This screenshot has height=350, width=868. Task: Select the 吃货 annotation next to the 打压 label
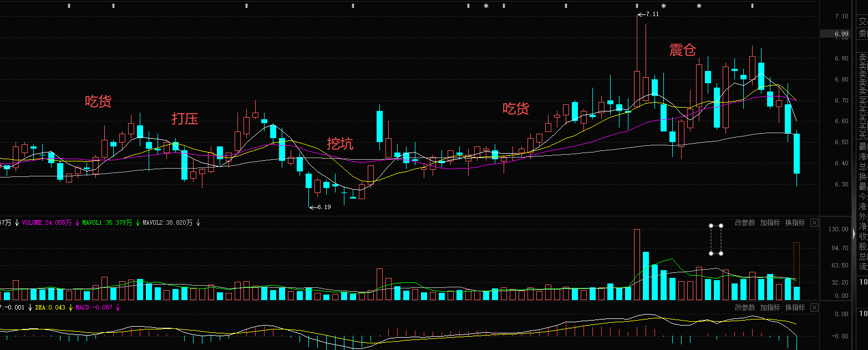98,101
